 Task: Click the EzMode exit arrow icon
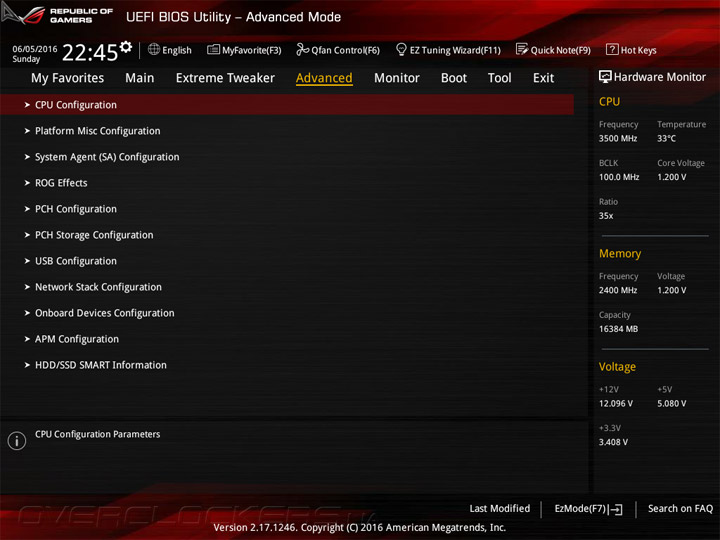coord(616,509)
